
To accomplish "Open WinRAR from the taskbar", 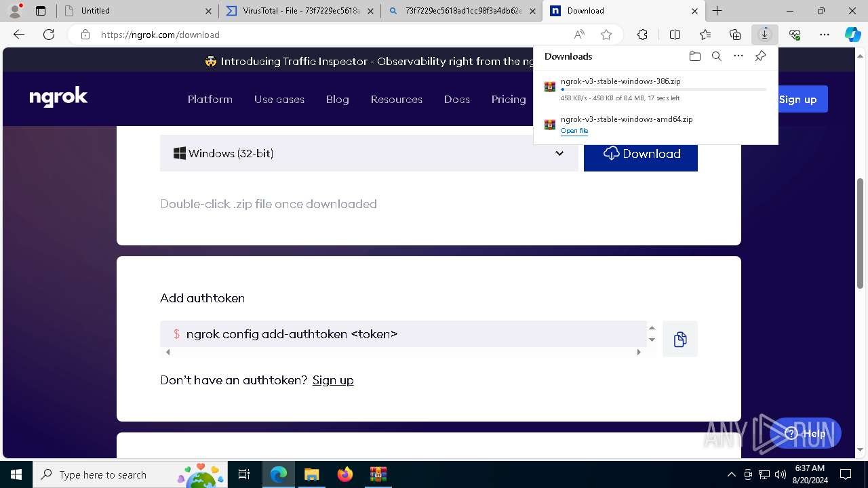I will click(x=378, y=474).
